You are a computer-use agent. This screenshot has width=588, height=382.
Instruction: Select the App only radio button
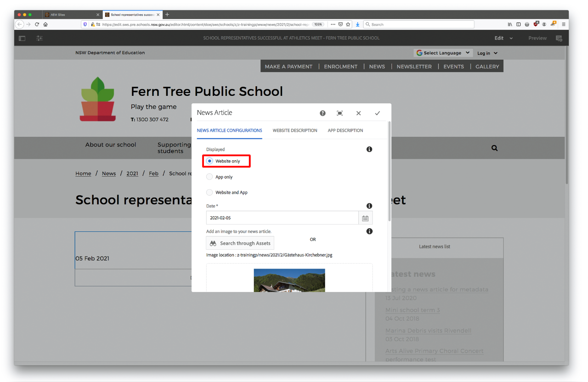209,177
